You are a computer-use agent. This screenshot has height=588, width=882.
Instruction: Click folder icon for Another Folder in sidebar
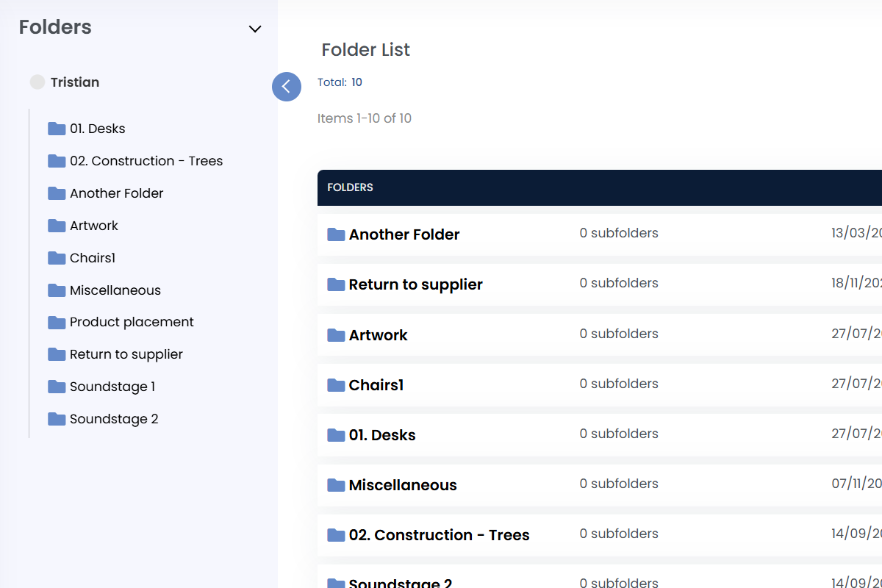57,193
